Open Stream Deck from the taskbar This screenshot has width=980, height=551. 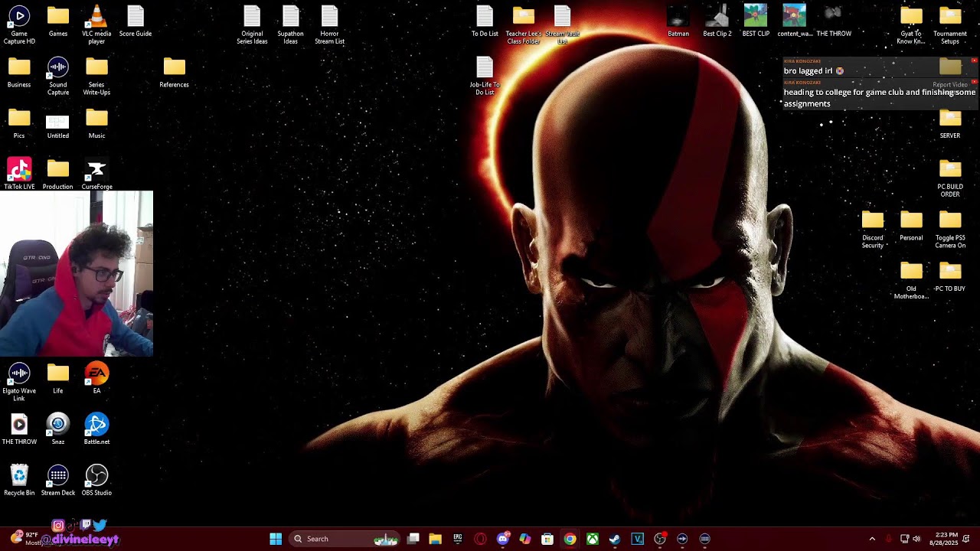705,539
